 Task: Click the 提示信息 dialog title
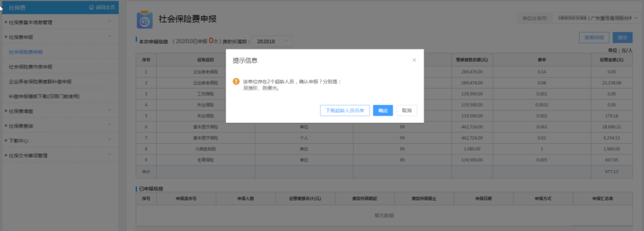(245, 60)
